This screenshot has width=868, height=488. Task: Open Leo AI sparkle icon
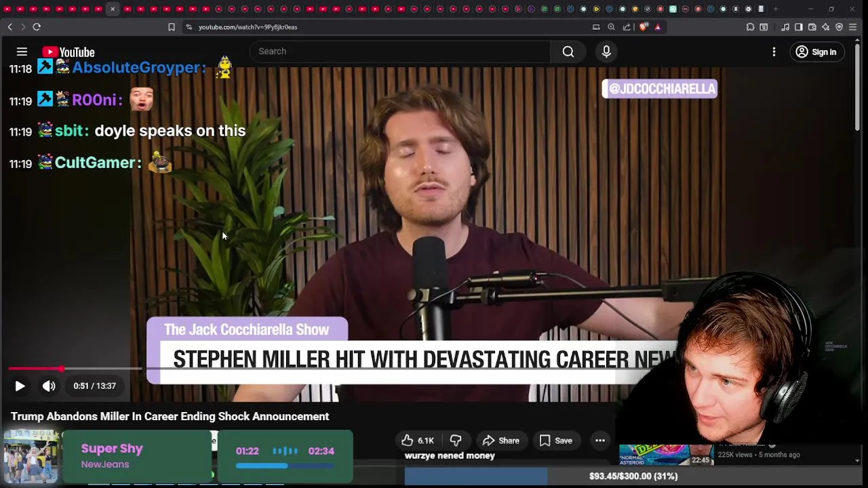[x=826, y=27]
